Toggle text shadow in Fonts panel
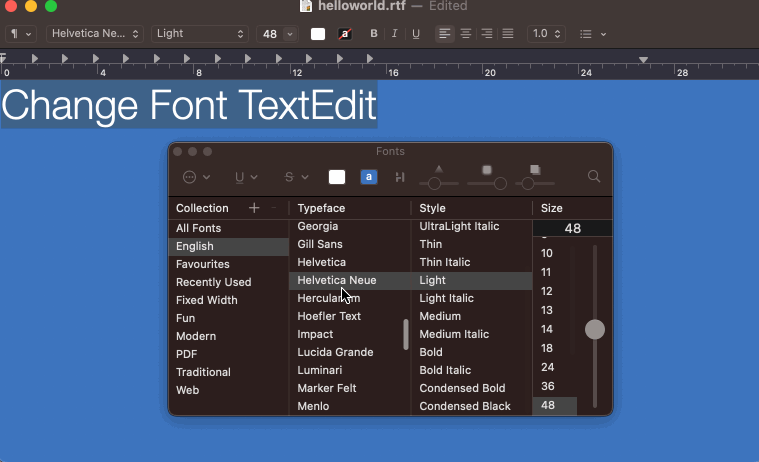Screen dimensions: 759x462 click(x=400, y=177)
